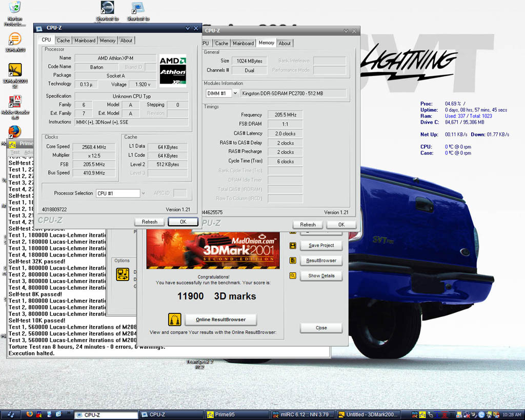525x420 pixels.
Task: Click the document icon beside ResultBrowser
Action: coord(293,260)
